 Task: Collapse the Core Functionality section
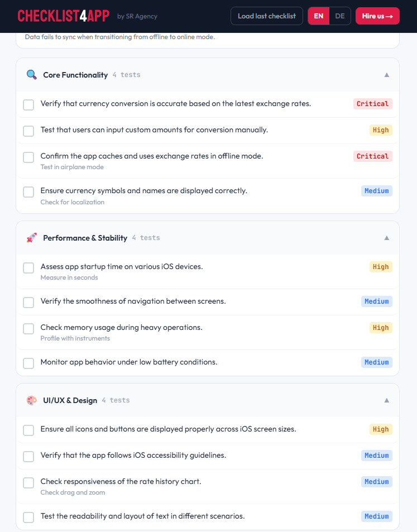coord(386,74)
